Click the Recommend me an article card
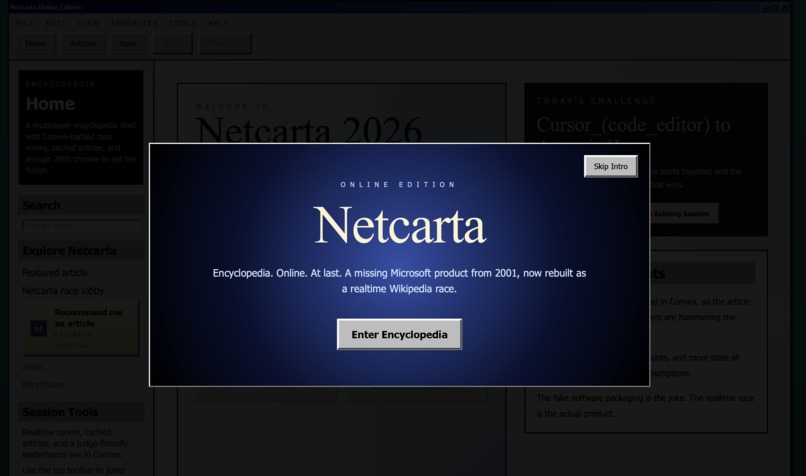The height and width of the screenshot is (476, 806). click(x=81, y=328)
